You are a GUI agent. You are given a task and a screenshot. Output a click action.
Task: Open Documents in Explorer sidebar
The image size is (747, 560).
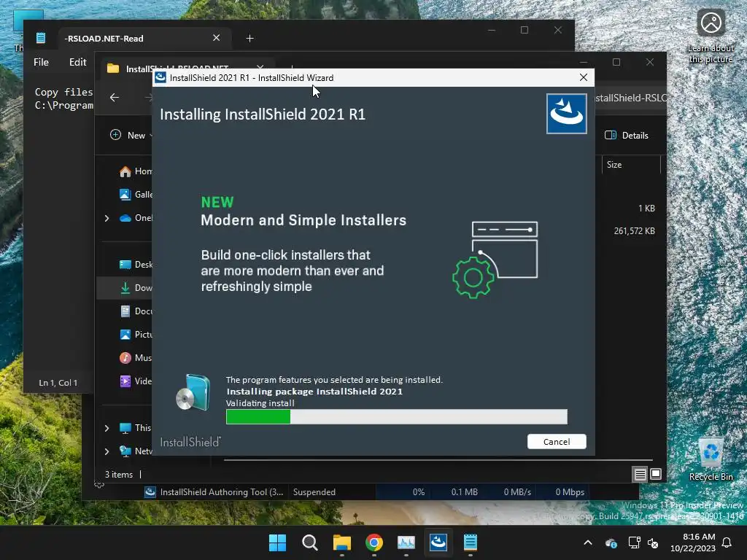tap(136, 311)
